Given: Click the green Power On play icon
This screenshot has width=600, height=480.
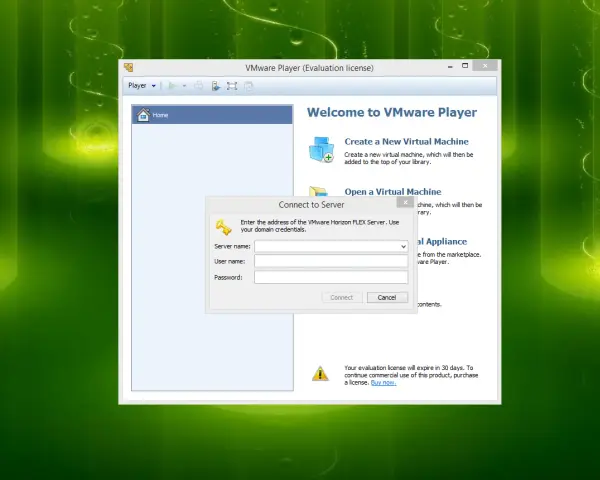Looking at the screenshot, I should click(x=172, y=86).
